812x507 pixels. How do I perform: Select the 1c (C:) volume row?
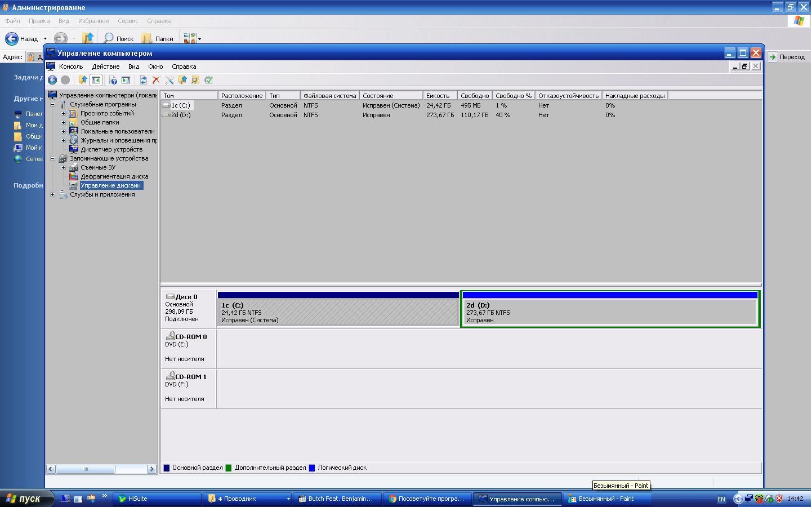tap(181, 105)
